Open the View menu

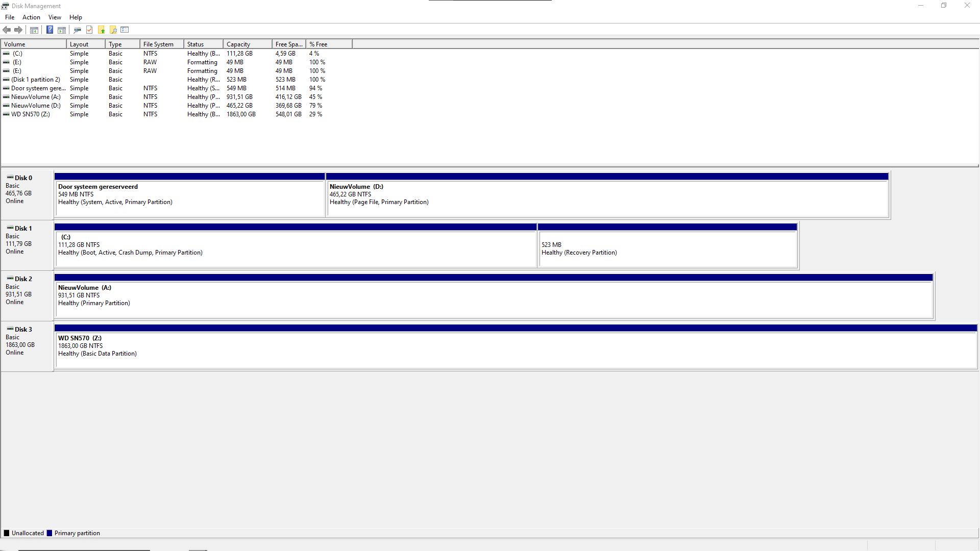point(55,17)
